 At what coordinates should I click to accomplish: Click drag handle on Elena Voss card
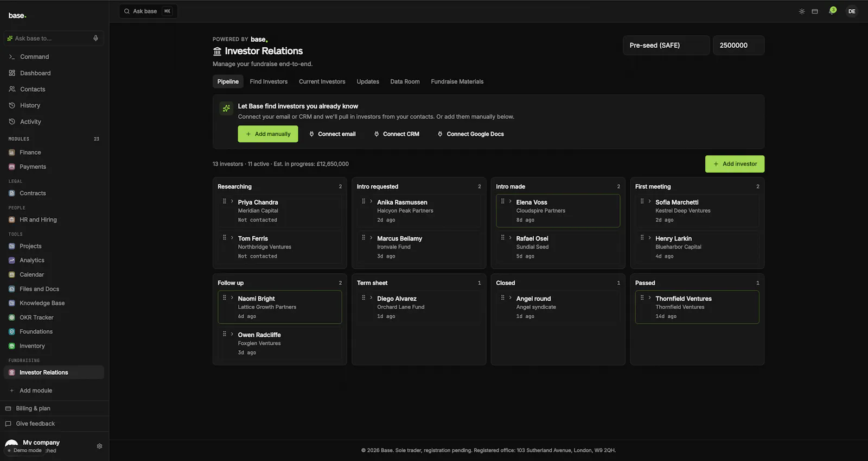(503, 201)
